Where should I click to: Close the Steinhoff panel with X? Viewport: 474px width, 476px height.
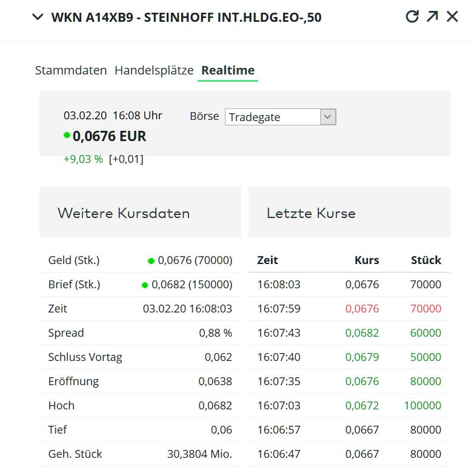pos(452,17)
